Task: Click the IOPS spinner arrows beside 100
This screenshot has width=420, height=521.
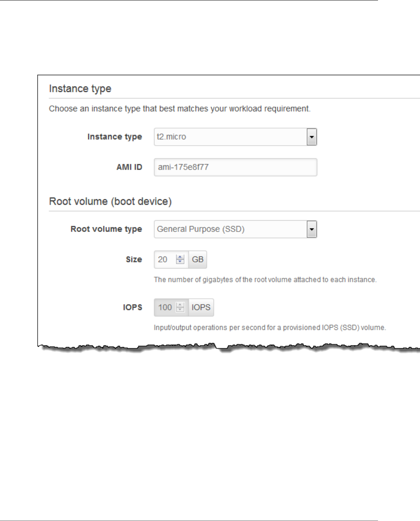Action: coord(180,307)
